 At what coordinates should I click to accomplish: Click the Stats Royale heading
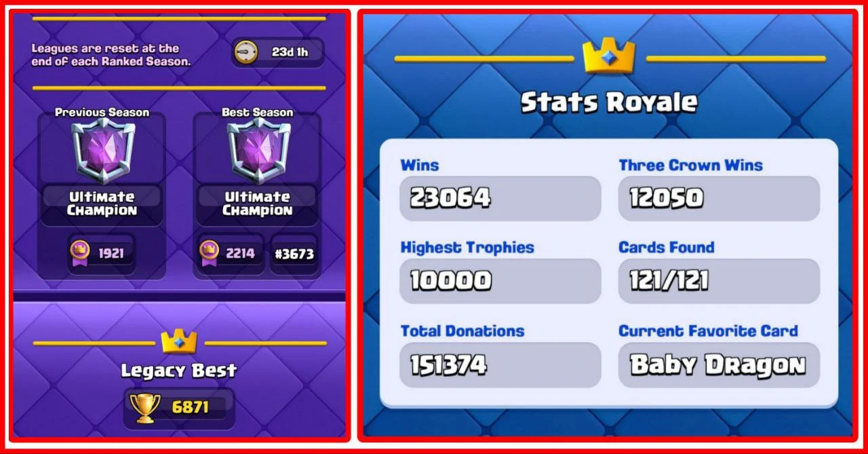[609, 102]
